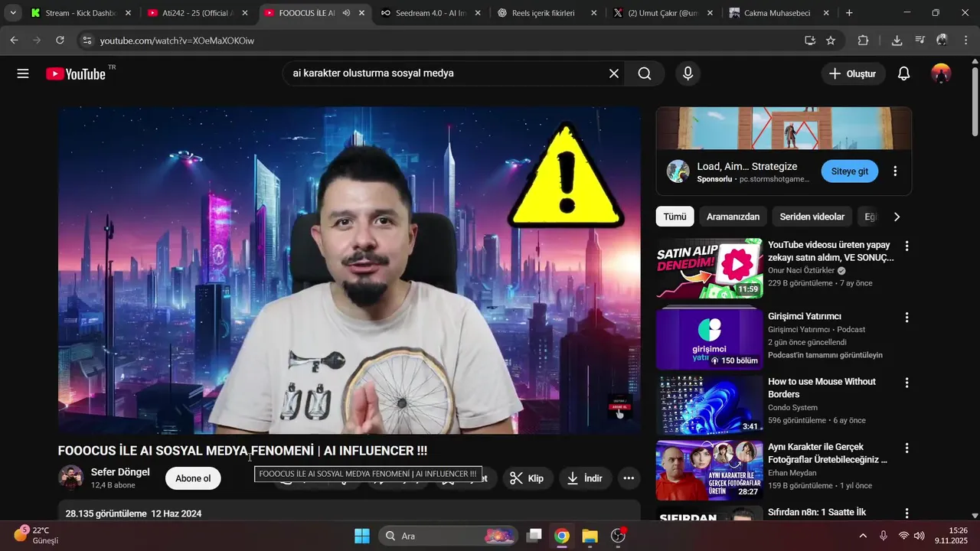
Task: Bookmark this page with star icon
Action: point(831,41)
